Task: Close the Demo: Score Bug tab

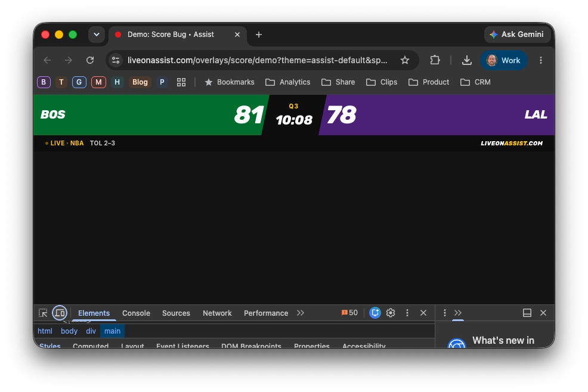Action: click(237, 35)
